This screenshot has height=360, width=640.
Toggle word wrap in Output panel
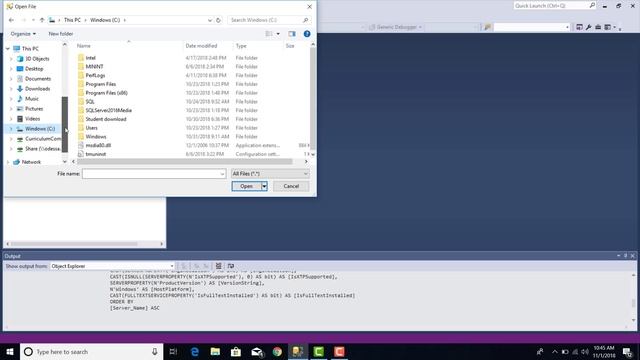point(231,266)
